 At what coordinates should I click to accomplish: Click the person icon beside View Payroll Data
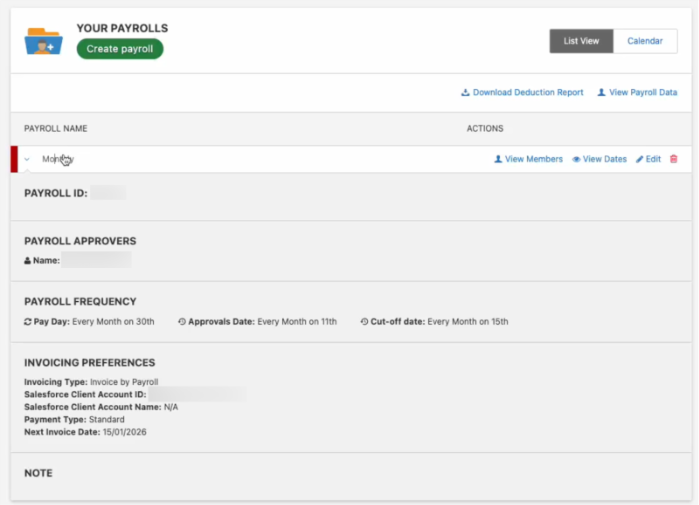point(601,92)
